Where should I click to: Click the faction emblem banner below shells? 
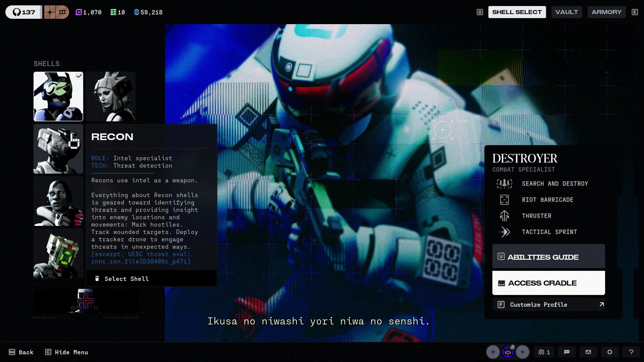pos(86,301)
